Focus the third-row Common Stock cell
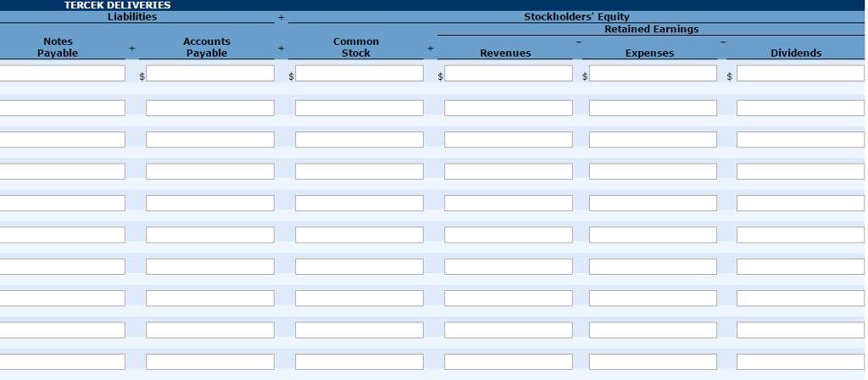Image resolution: width=868 pixels, height=380 pixels. pos(359,140)
